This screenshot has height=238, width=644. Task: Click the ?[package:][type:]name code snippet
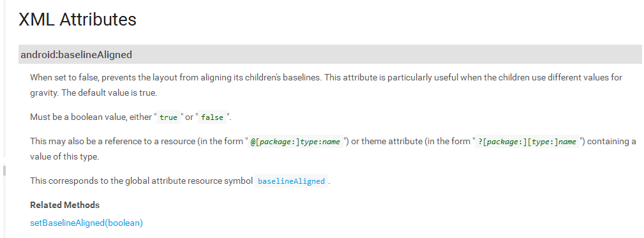527,142
